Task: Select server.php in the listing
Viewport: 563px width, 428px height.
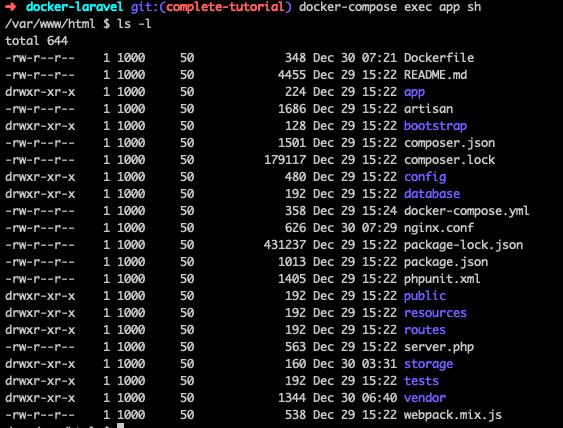Action: click(x=439, y=347)
